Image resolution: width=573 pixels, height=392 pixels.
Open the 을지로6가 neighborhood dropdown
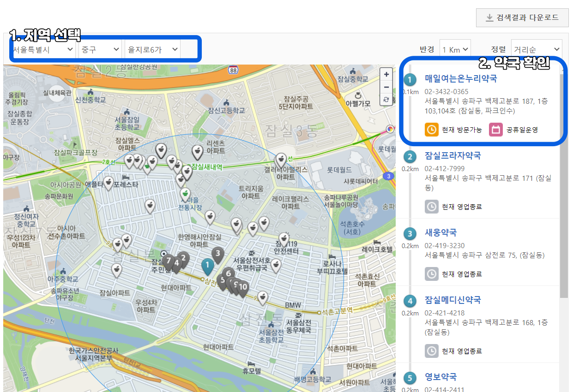click(x=152, y=49)
